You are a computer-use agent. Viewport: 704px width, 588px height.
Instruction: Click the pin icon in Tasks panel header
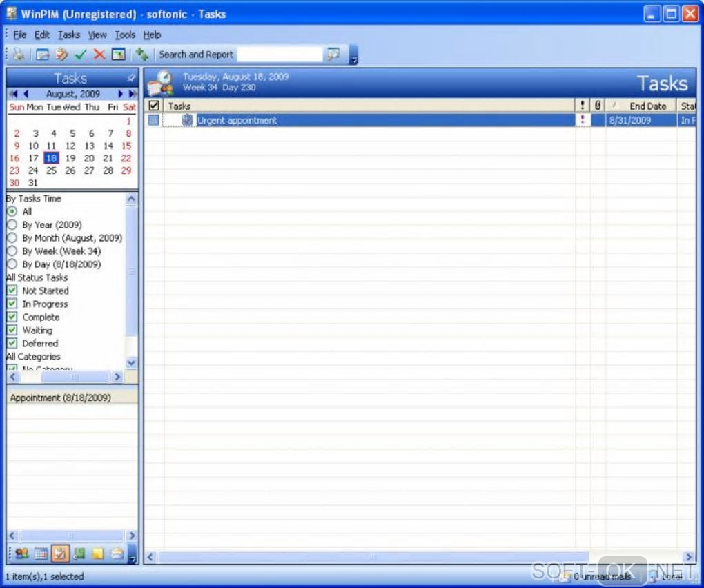[130, 78]
